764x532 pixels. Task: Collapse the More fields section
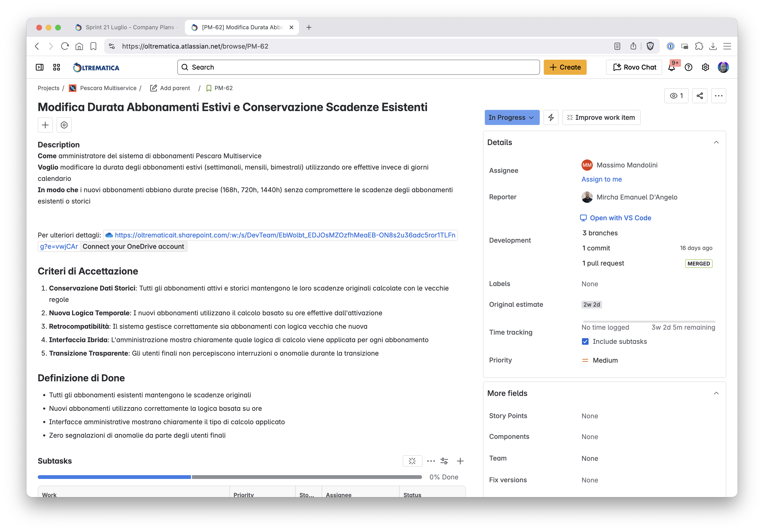click(x=716, y=393)
